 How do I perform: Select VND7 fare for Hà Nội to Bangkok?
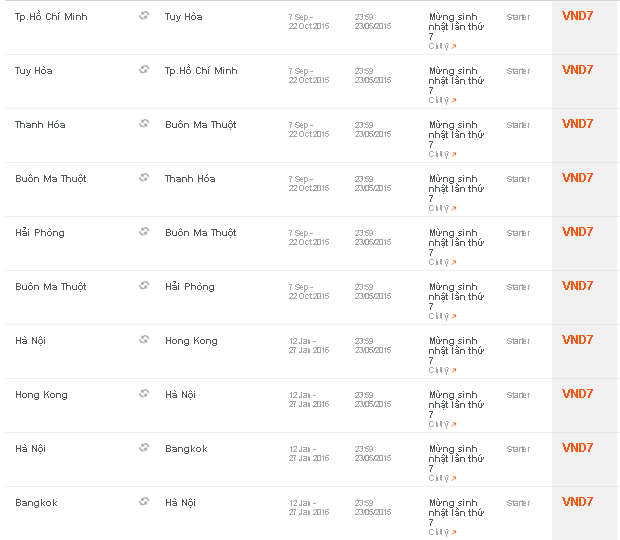pos(577,448)
